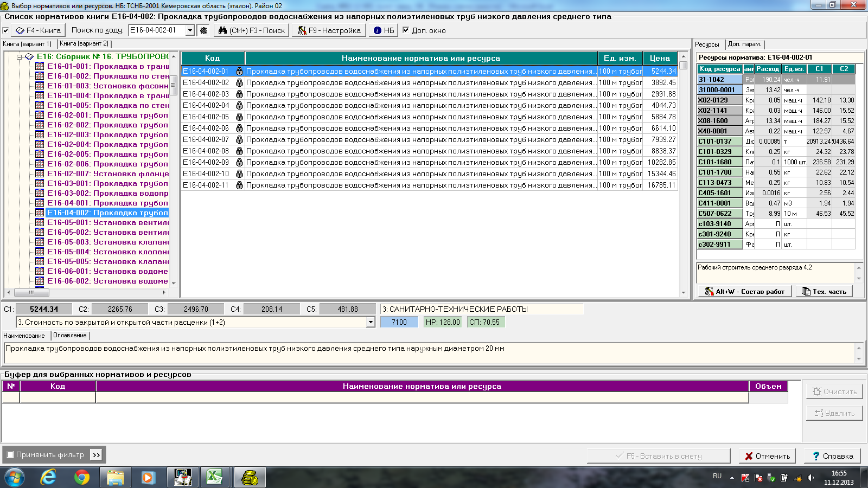Switch to Книга (вариант 2) tab
The image size is (868, 488).
point(84,43)
